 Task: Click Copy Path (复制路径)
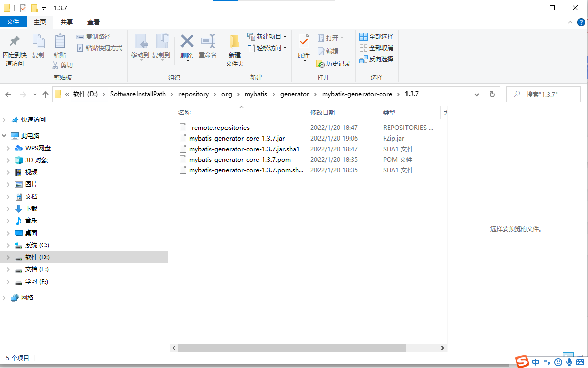[94, 37]
